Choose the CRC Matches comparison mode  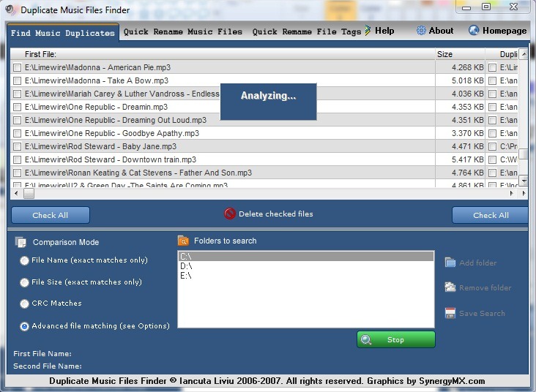pos(25,304)
